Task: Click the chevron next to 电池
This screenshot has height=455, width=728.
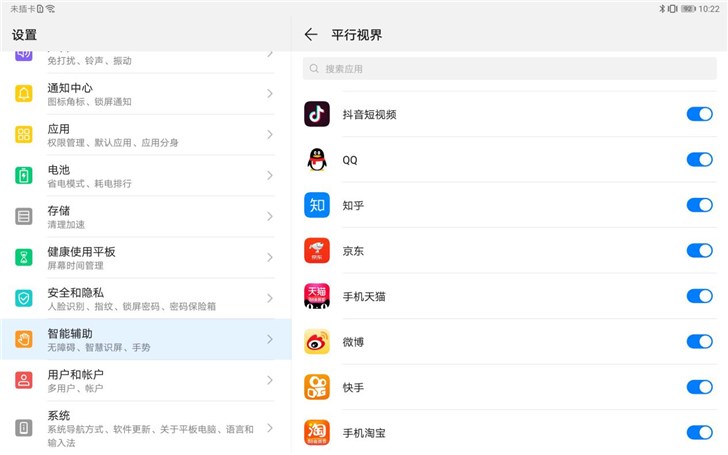Action: tap(270, 176)
